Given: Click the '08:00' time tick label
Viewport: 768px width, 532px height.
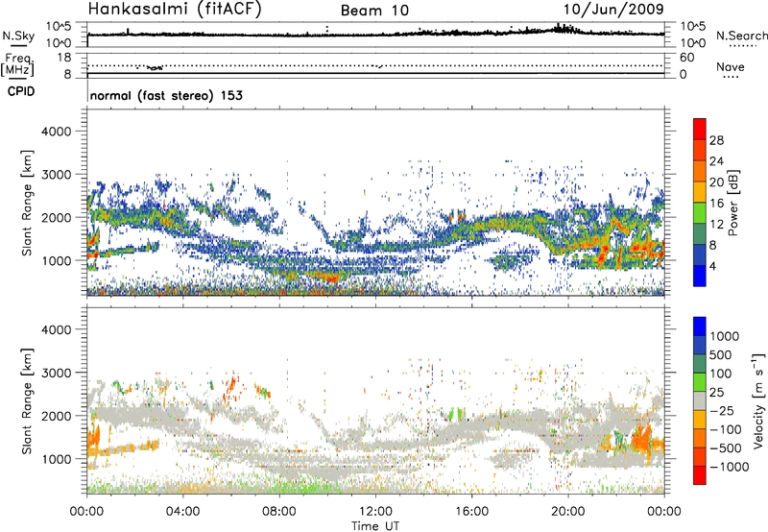Looking at the screenshot, I should coord(279,512).
